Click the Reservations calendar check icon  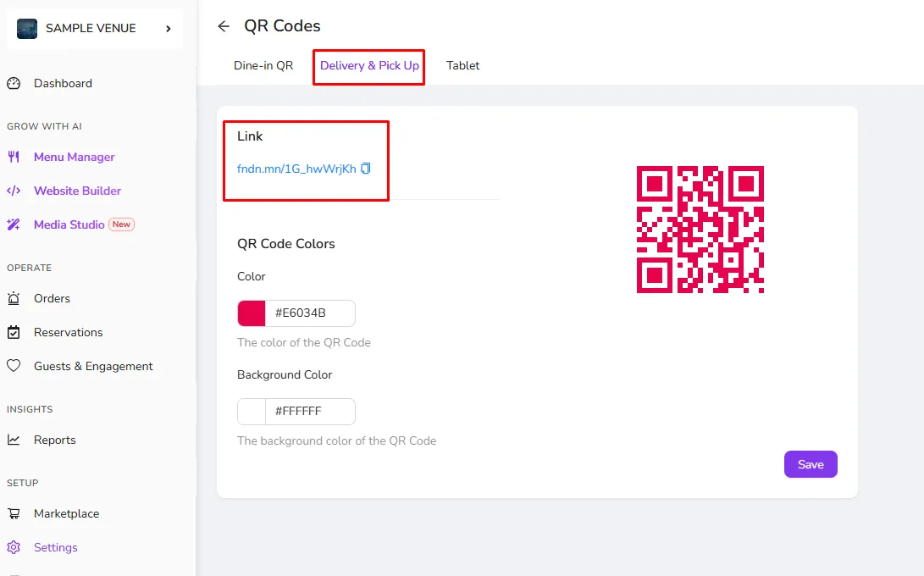point(14,332)
